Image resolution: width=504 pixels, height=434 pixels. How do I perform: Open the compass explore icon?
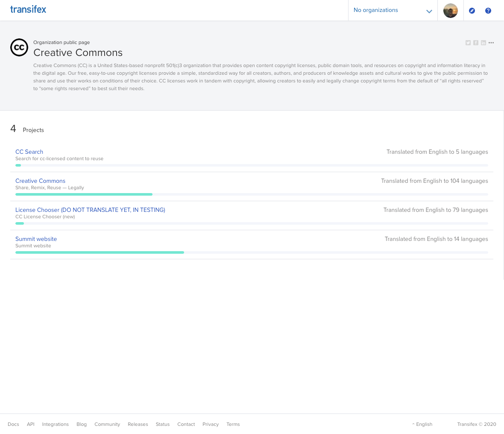pos(472,11)
